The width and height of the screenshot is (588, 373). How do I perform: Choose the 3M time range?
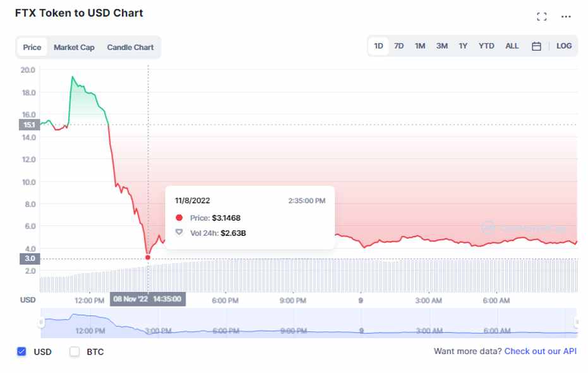[x=442, y=46]
